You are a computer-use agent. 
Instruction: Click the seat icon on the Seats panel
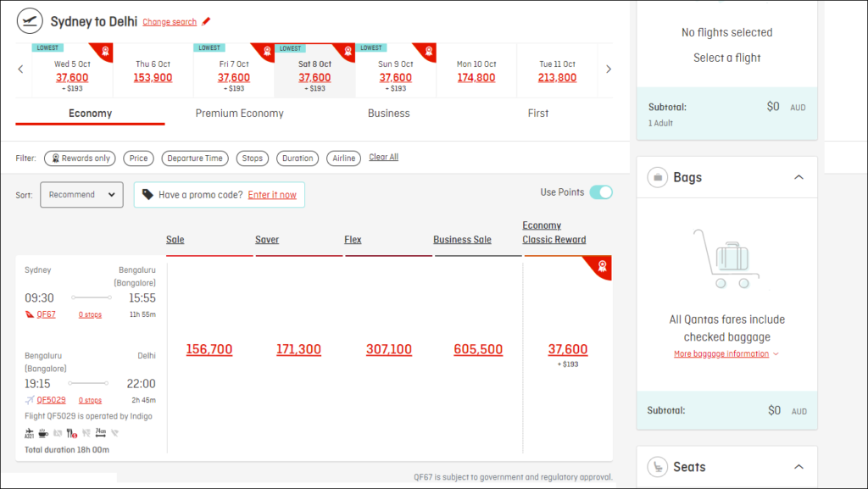pos(657,467)
